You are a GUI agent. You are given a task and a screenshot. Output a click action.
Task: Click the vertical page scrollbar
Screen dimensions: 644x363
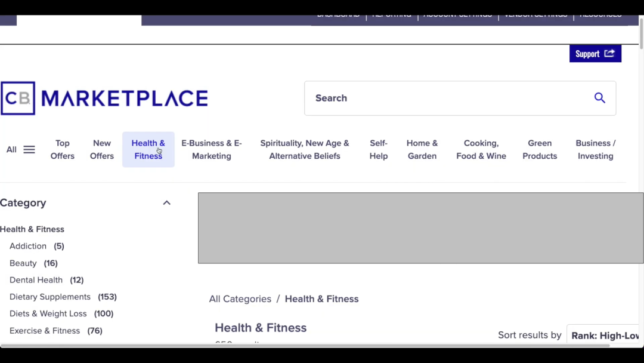coord(640,33)
